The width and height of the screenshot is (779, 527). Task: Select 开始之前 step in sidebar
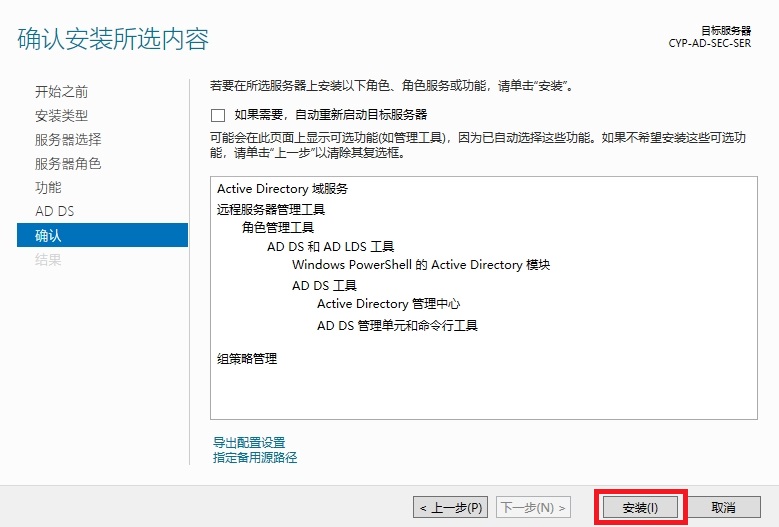point(62,92)
